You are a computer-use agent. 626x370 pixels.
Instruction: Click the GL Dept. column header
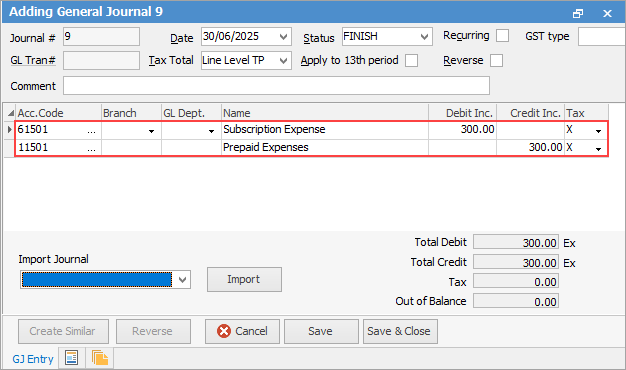click(192, 113)
